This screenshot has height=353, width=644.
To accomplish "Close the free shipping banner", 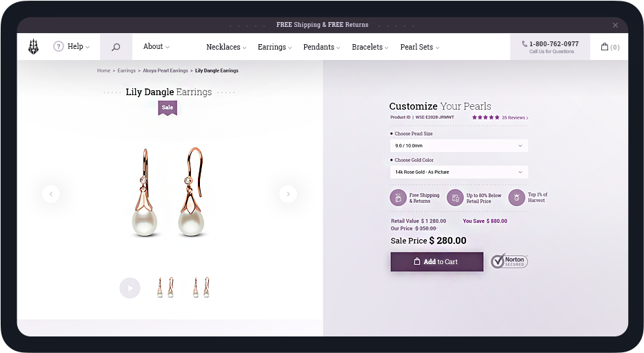I will pyautogui.click(x=615, y=25).
